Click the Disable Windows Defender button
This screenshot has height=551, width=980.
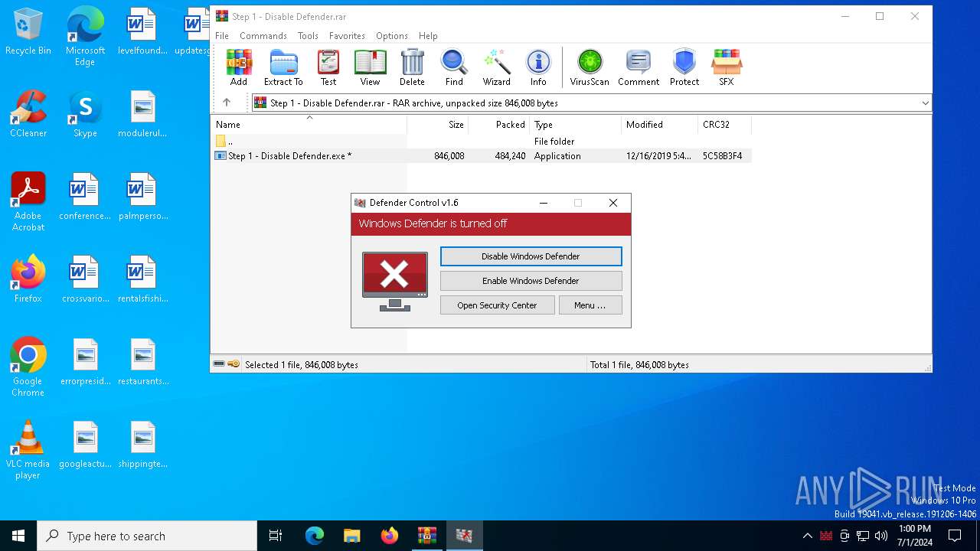tap(531, 256)
